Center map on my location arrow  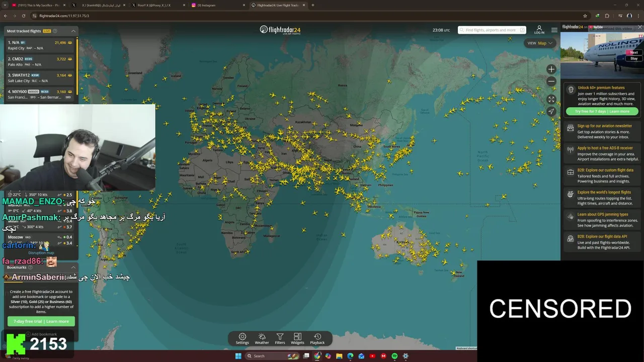pyautogui.click(x=551, y=111)
